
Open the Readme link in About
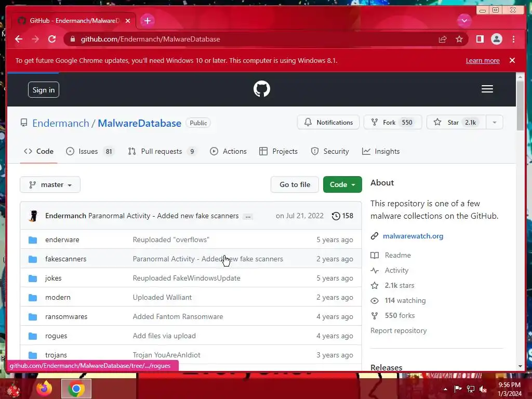click(397, 255)
